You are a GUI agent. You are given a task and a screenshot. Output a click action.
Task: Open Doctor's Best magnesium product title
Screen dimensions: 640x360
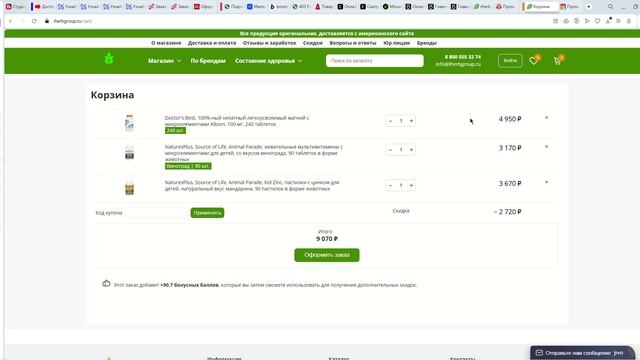click(237, 121)
